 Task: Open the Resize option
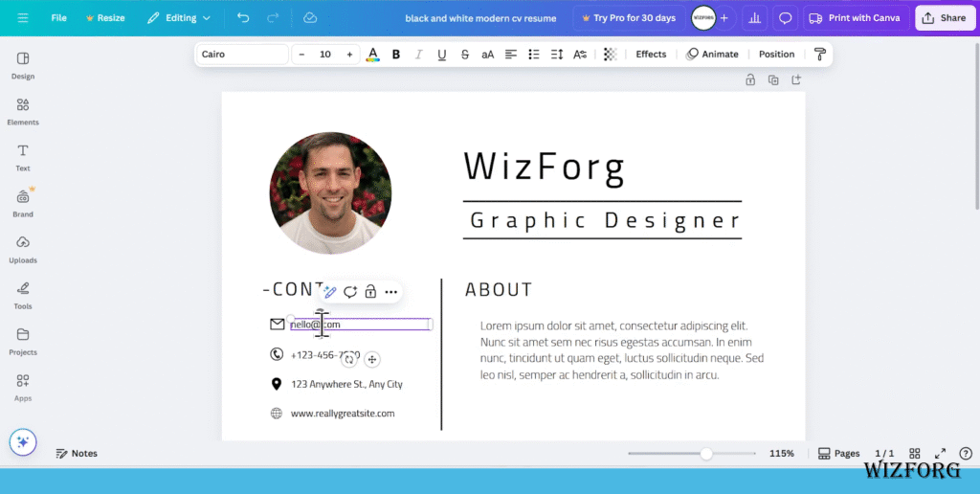click(105, 18)
